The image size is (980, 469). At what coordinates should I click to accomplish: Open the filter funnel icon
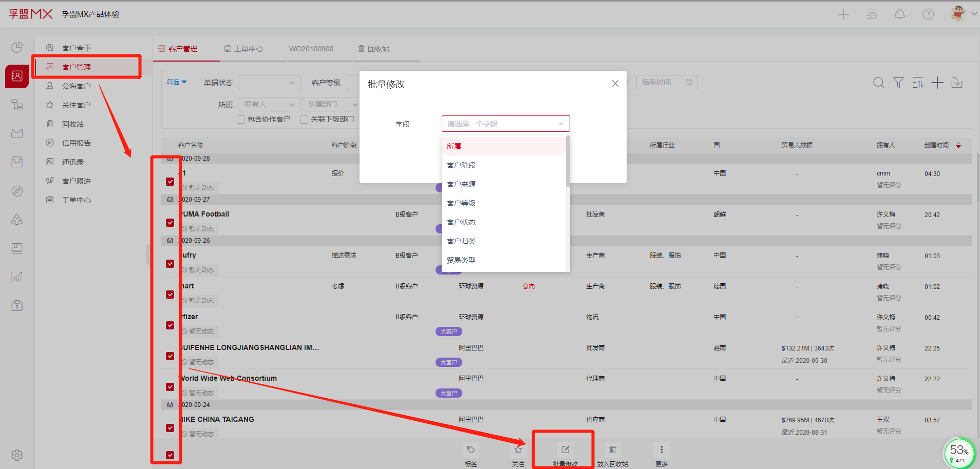pos(898,83)
